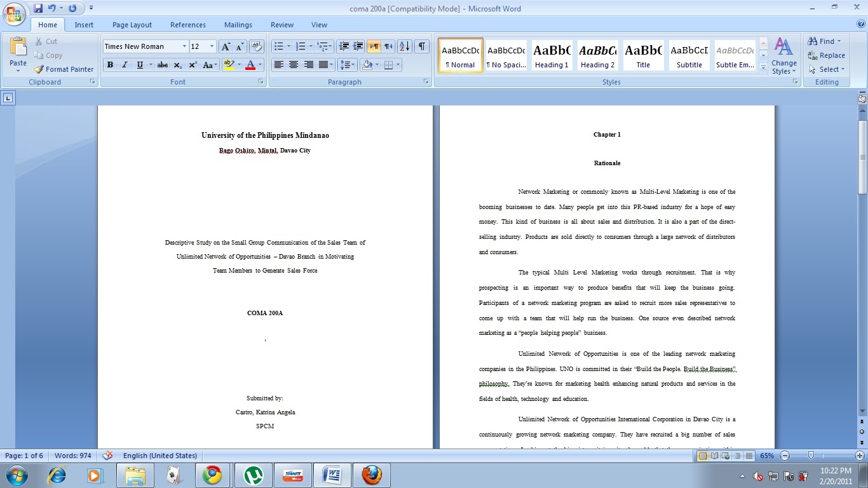
Task: Increase the paragraph indent
Action: 358,46
